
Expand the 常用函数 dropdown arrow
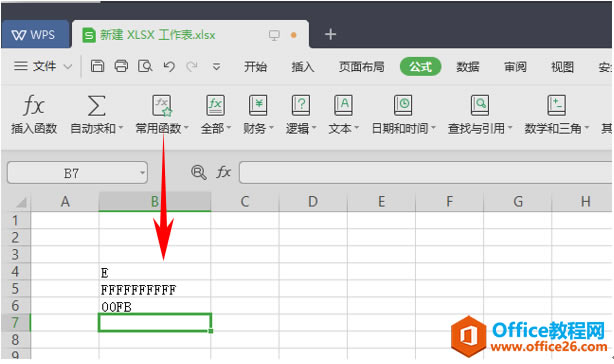[x=186, y=128]
